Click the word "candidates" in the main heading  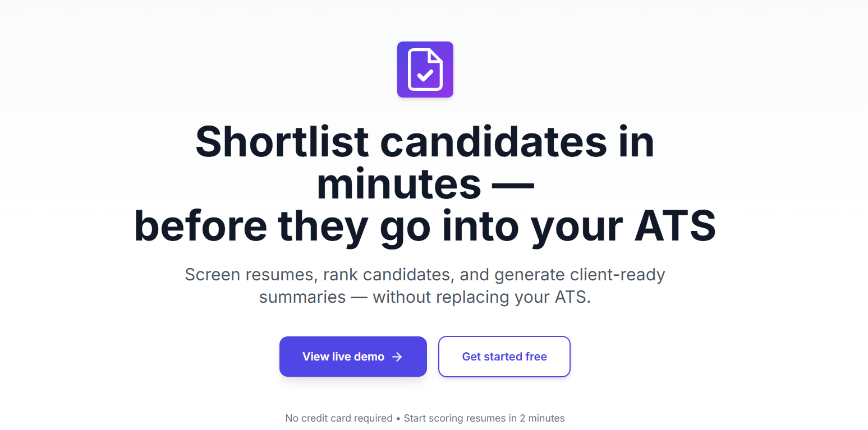click(x=494, y=142)
